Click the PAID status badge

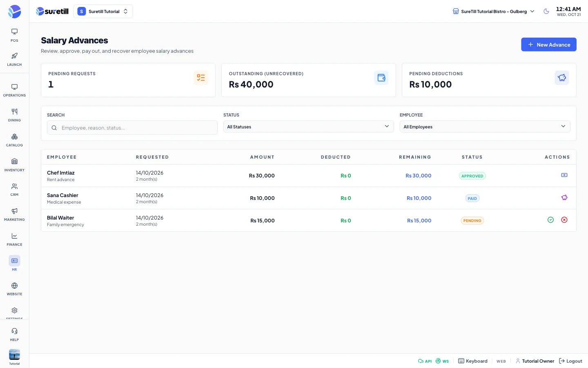point(472,198)
